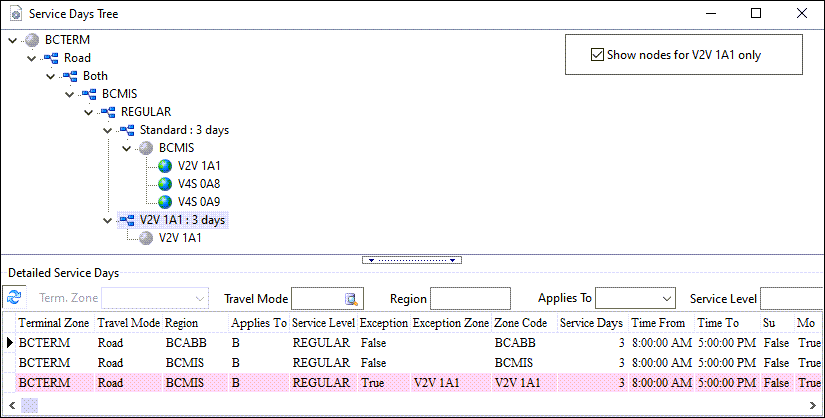Click the splitter collapse handle between panels
The height and width of the screenshot is (418, 825).
tap(412, 259)
